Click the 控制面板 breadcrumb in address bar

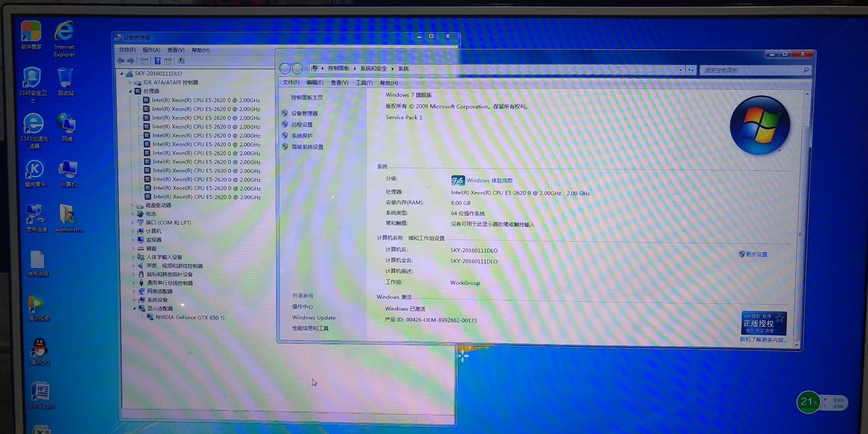point(338,68)
